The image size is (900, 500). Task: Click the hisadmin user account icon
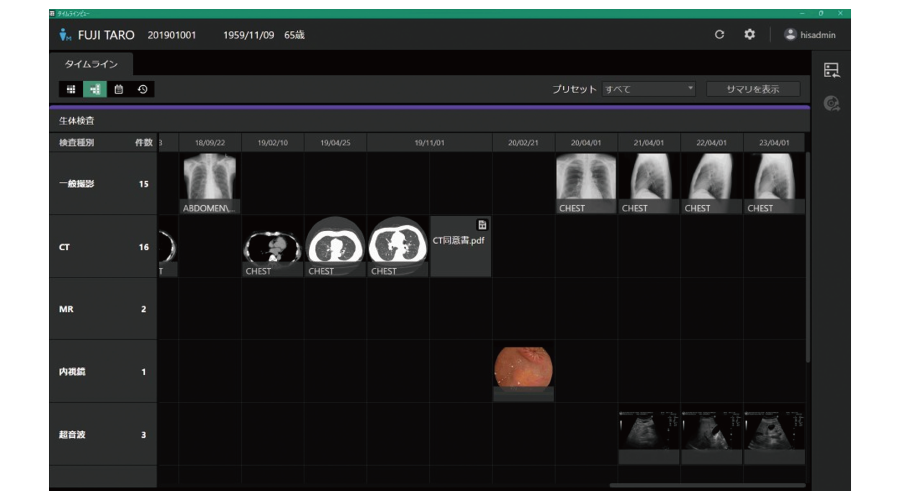790,34
